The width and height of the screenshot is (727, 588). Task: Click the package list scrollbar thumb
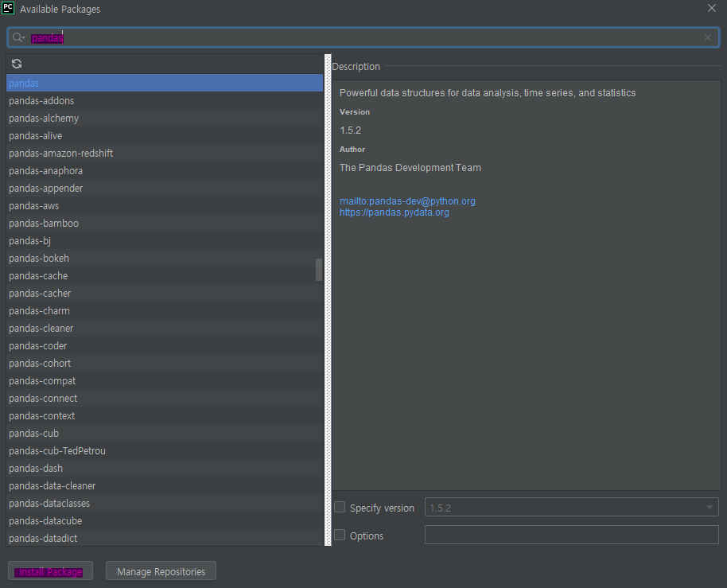318,270
